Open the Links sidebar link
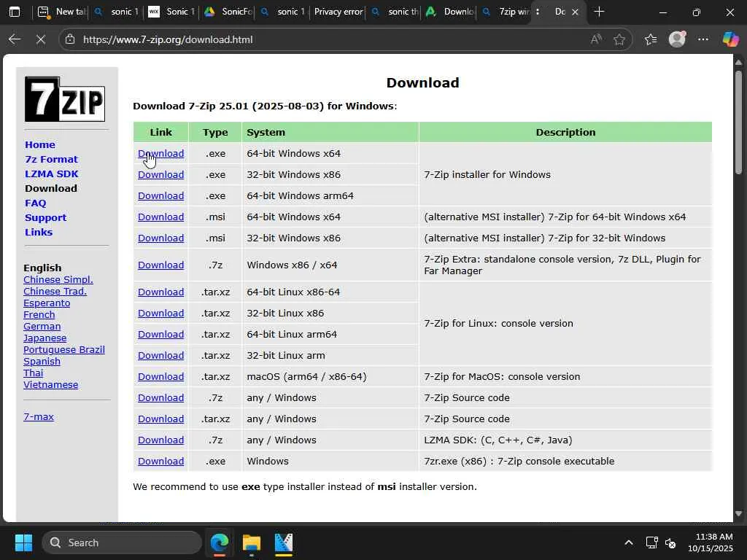747x560 pixels. [39, 232]
